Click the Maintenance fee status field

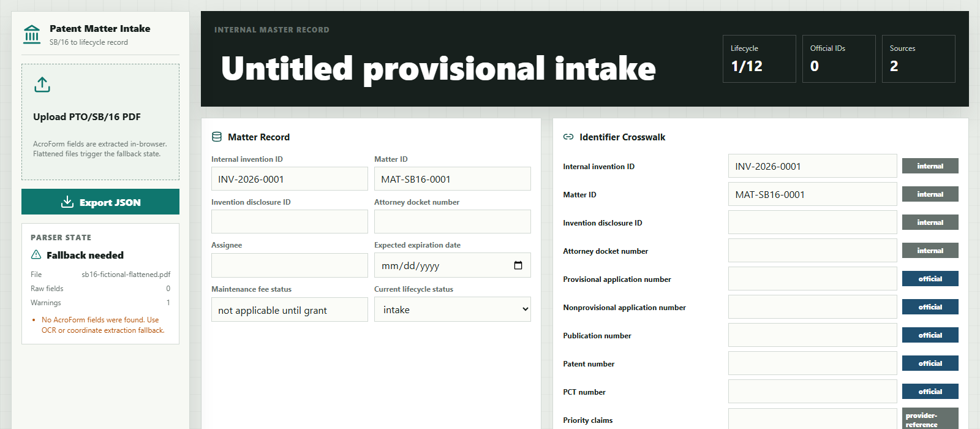click(290, 309)
